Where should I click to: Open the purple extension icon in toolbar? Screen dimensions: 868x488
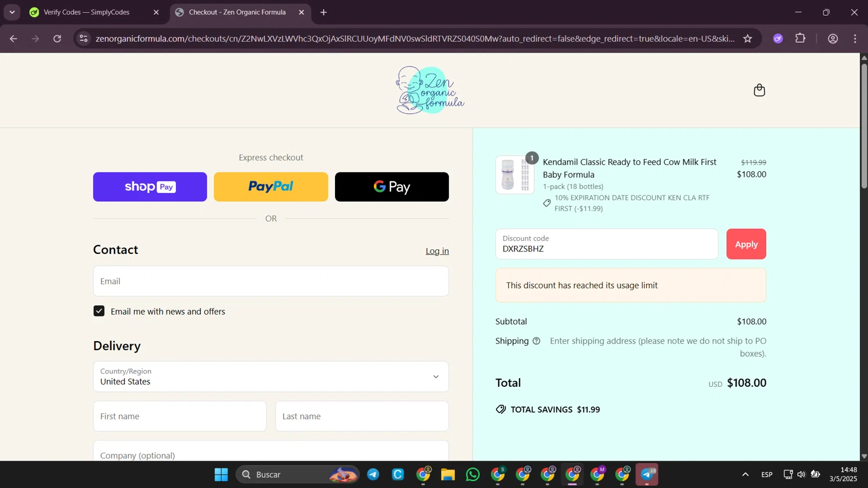coord(778,39)
